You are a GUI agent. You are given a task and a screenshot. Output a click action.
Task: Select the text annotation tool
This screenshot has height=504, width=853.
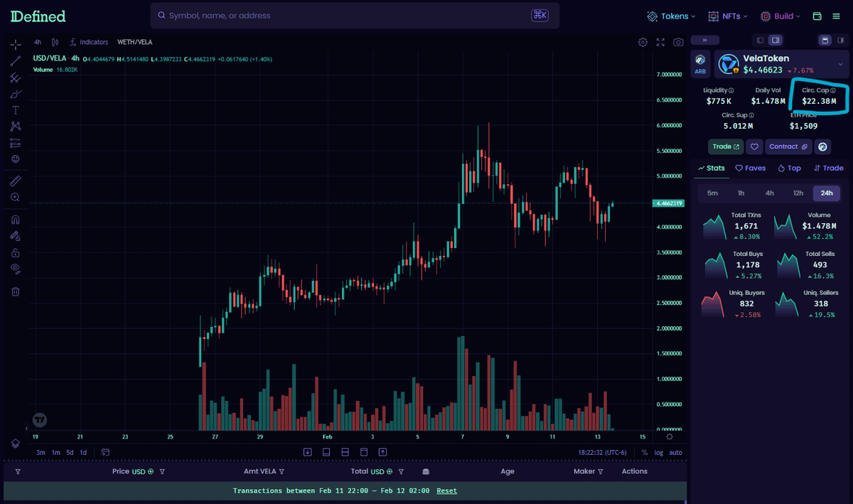pos(15,110)
